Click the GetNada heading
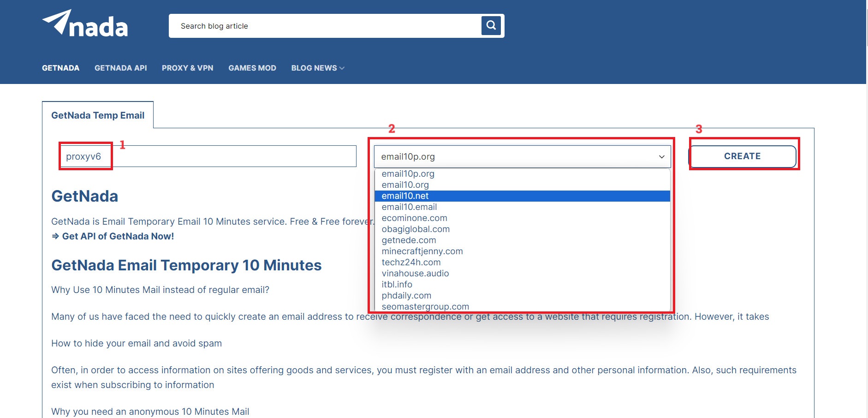The width and height of the screenshot is (868, 418). (85, 196)
